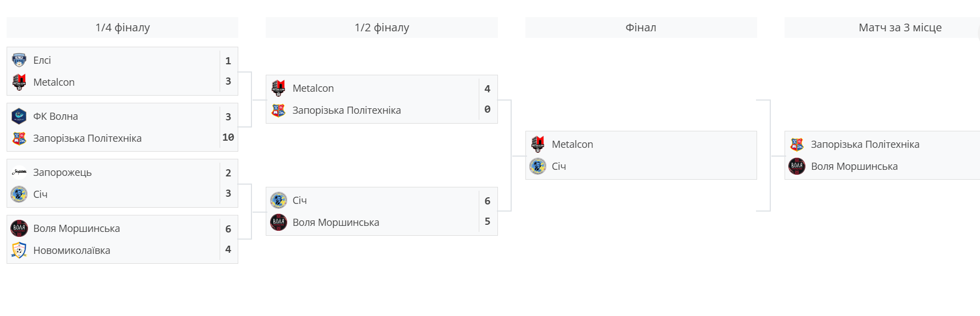Click Воля Моршинська logo in the quarterfinal
Image resolution: width=980 pixels, height=316 pixels.
pyautogui.click(x=19, y=228)
